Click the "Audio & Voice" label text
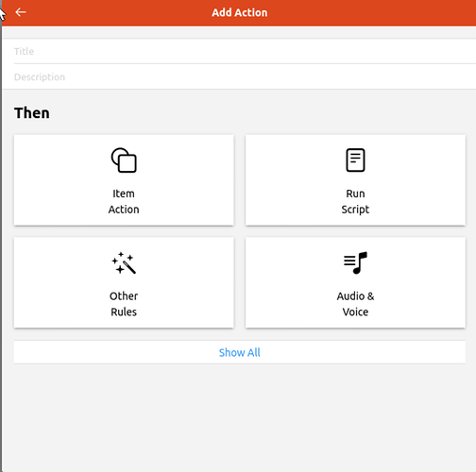The height and width of the screenshot is (472, 476). point(355,304)
